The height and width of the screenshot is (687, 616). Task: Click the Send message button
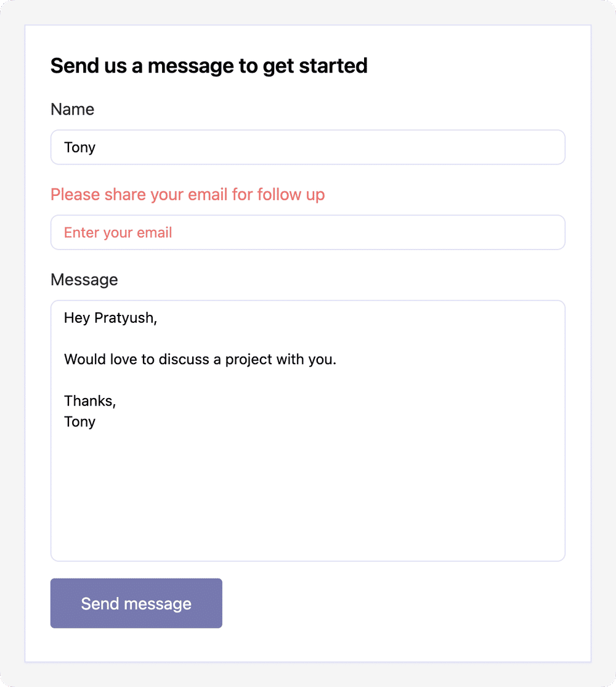[136, 603]
